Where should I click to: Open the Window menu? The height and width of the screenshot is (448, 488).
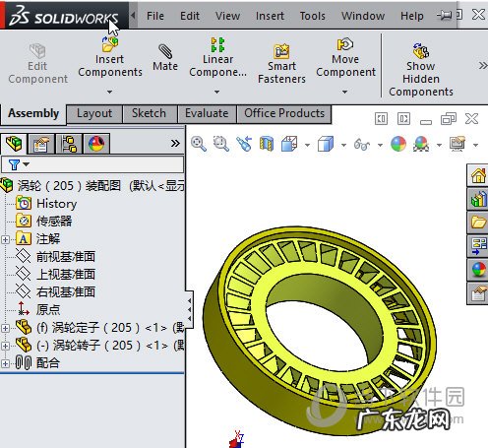[x=363, y=16]
